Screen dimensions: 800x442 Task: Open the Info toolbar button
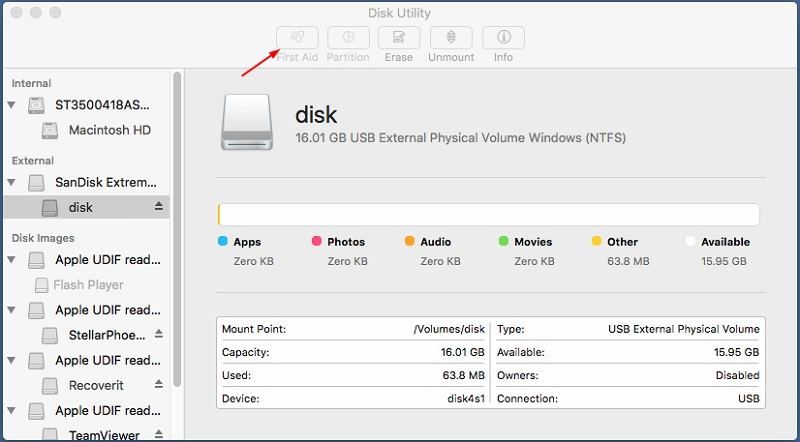click(503, 38)
